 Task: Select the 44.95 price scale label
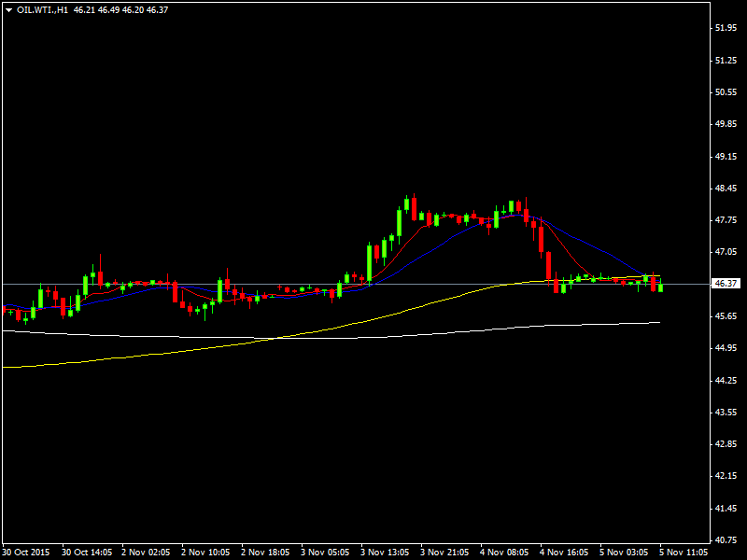[x=726, y=348]
